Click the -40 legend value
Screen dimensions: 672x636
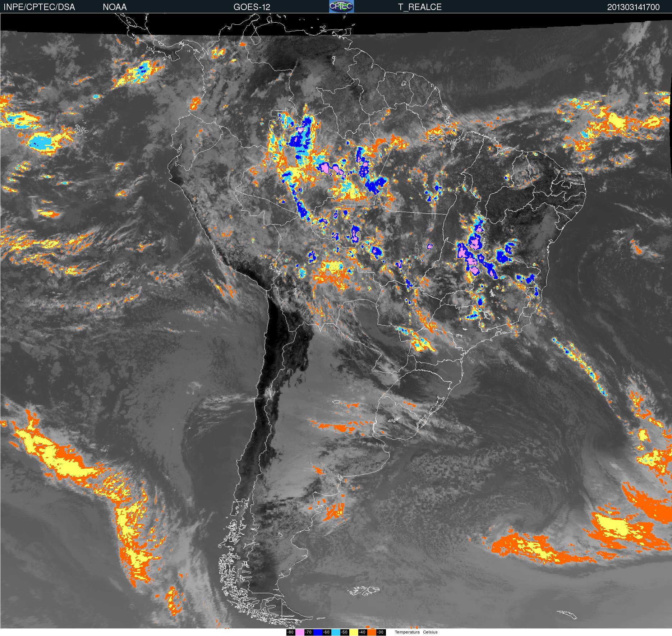(362, 632)
